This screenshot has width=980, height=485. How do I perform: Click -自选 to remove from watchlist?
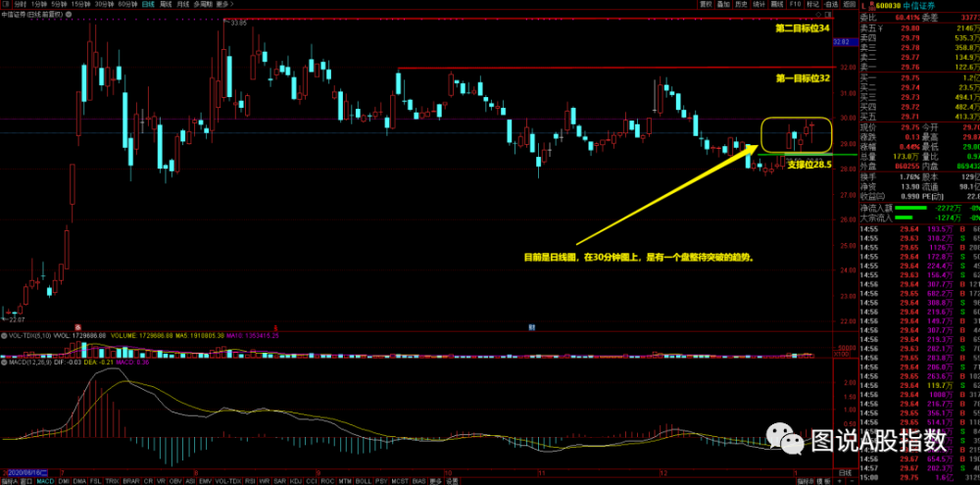(831, 4)
